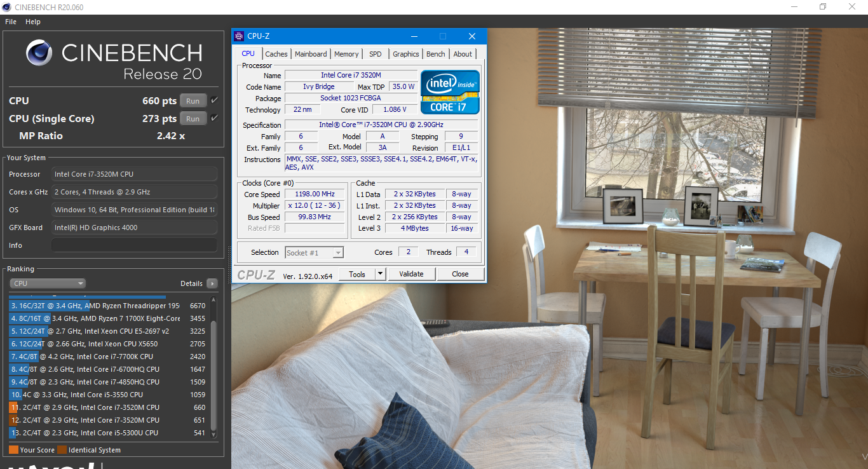Run the CPU Single Core benchmark

tap(193, 118)
